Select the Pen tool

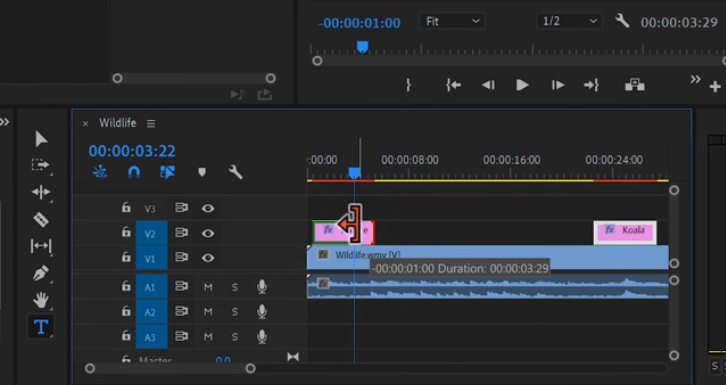pyautogui.click(x=41, y=273)
